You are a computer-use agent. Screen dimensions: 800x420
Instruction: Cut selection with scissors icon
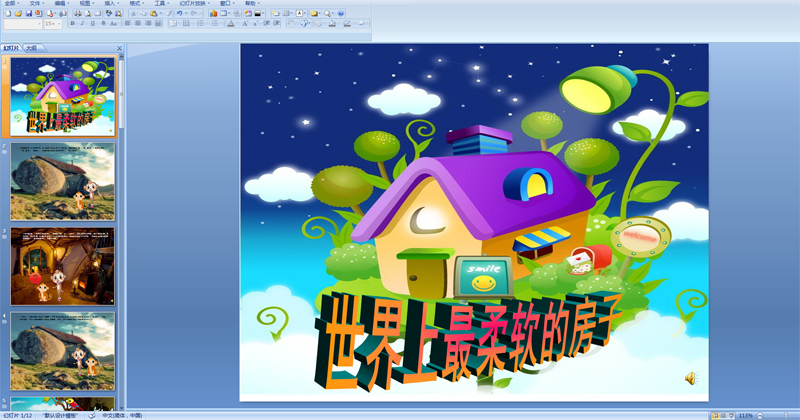point(133,14)
